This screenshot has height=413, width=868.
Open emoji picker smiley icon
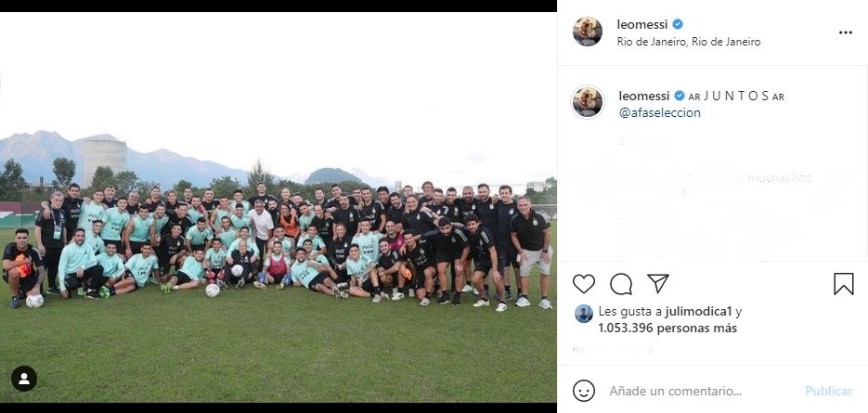[x=584, y=391]
